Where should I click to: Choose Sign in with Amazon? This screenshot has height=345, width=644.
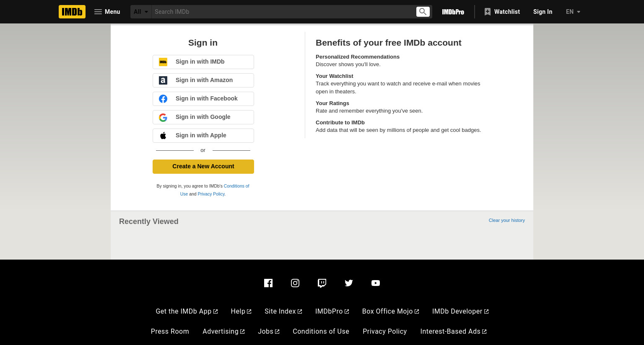coord(203,80)
